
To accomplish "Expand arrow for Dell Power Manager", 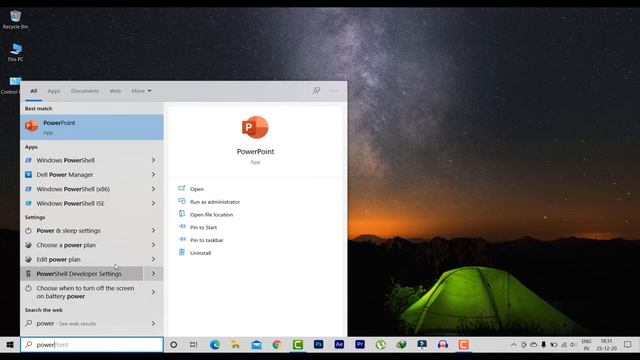I will 153,175.
